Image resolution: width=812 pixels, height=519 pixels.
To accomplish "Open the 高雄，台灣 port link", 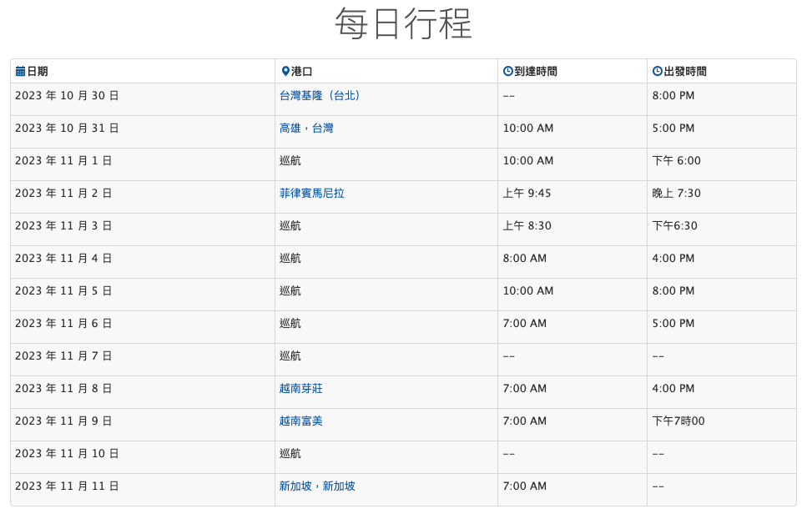I will point(306,128).
